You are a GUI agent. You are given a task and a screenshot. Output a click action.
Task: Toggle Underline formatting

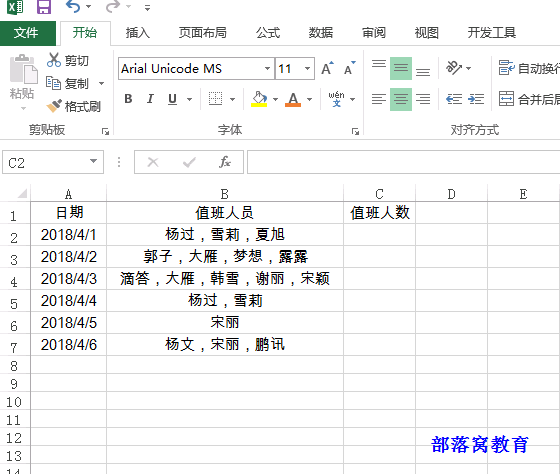172,99
